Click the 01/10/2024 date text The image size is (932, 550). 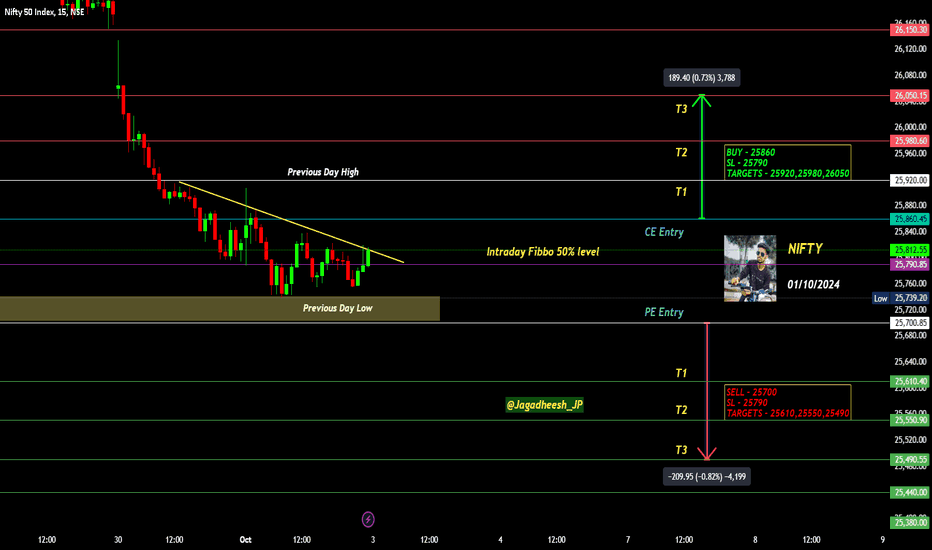[x=813, y=284]
